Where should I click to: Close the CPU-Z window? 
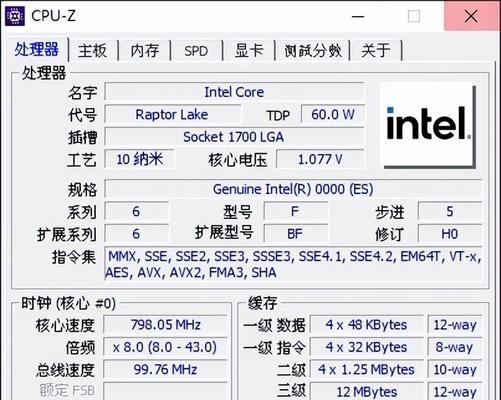point(471,16)
